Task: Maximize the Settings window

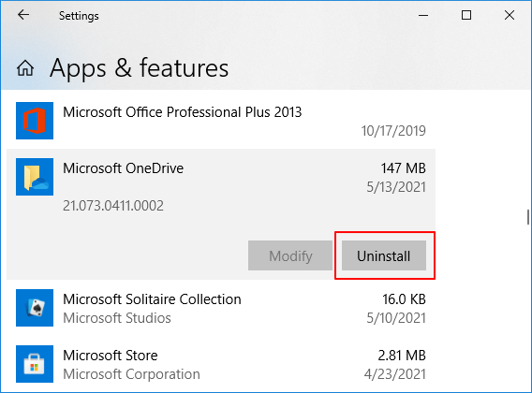Action: click(x=466, y=15)
